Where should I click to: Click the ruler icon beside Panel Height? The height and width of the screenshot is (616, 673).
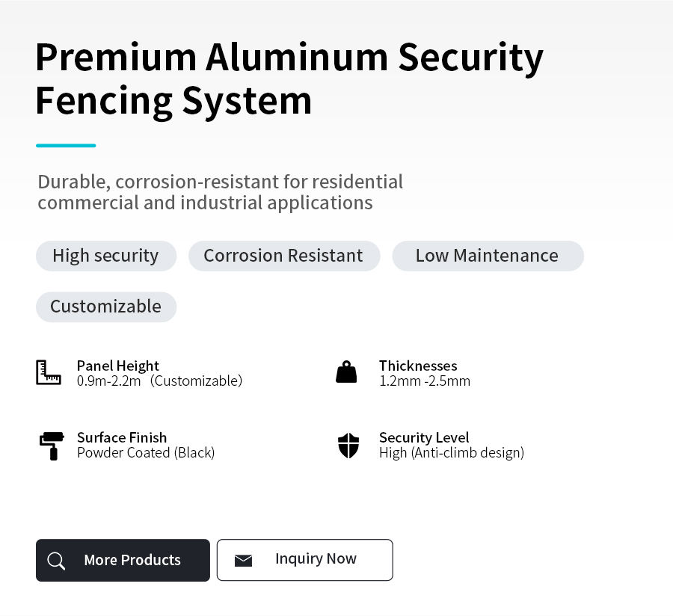pos(48,372)
